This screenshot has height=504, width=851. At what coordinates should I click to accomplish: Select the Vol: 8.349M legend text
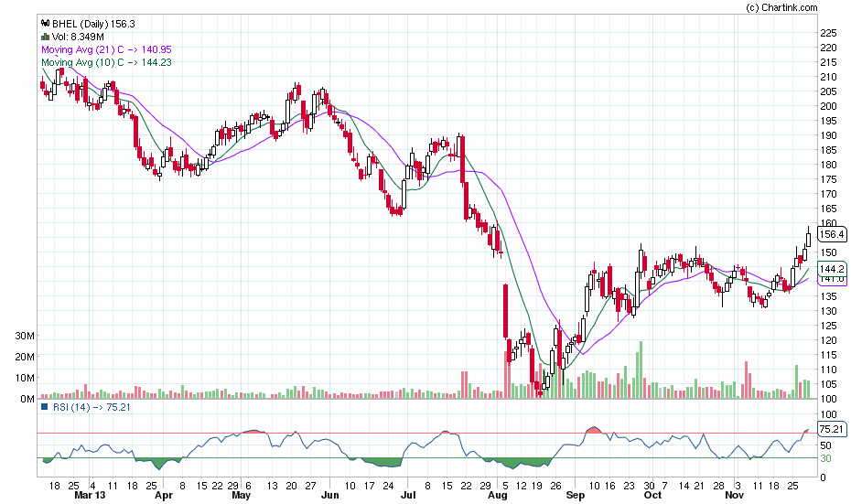(x=78, y=37)
